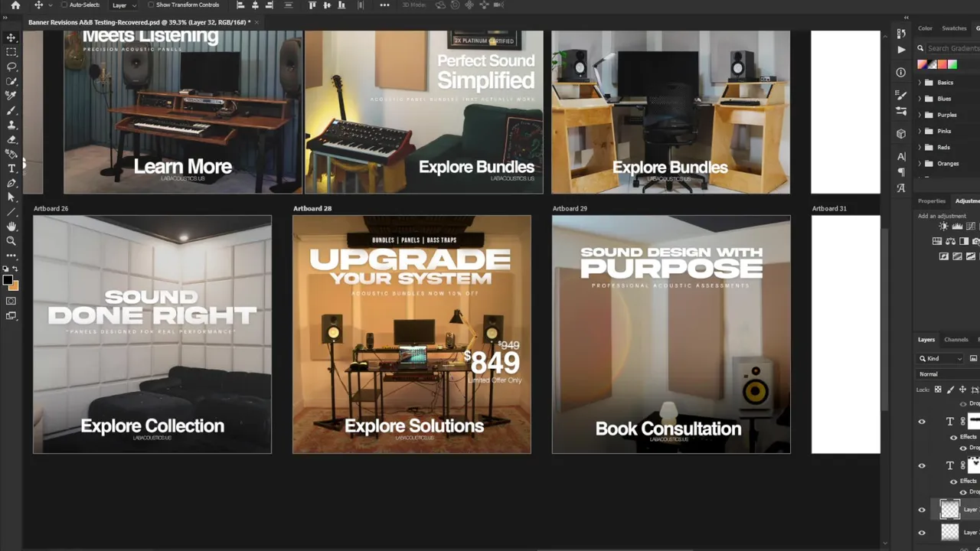The image size is (980, 551).
Task: Expand the Reds gradient folder
Action: (920, 147)
